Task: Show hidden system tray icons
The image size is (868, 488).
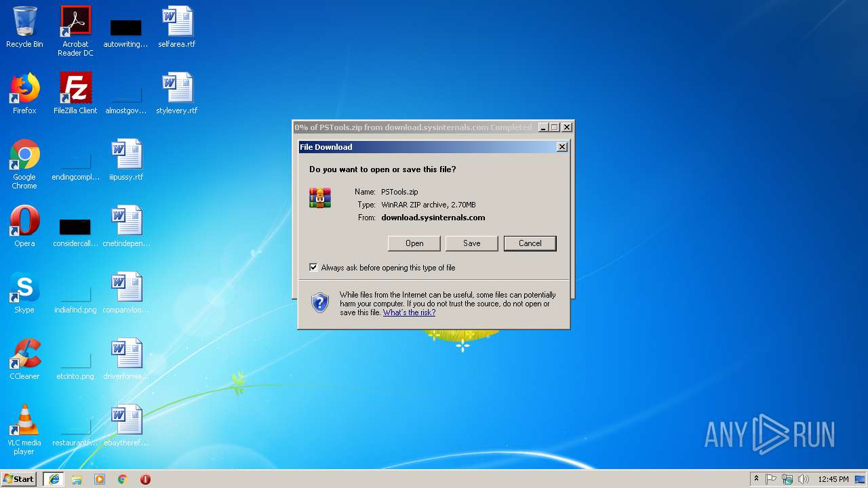Action: (756, 479)
